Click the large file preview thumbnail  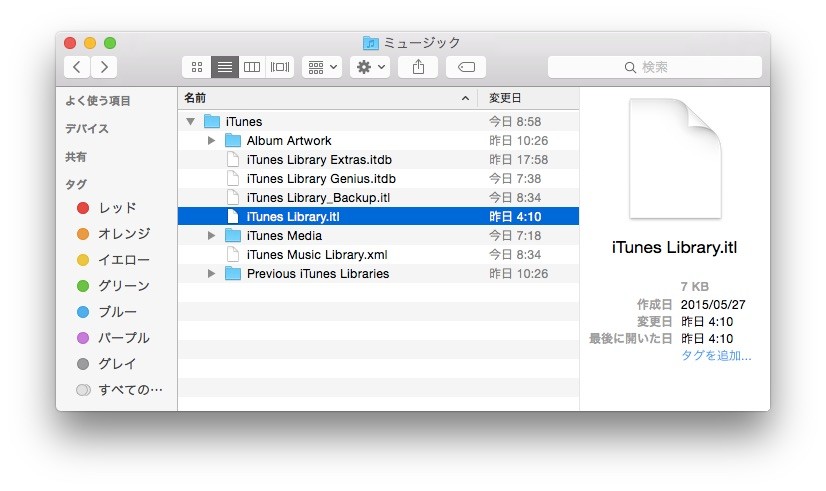pos(675,159)
